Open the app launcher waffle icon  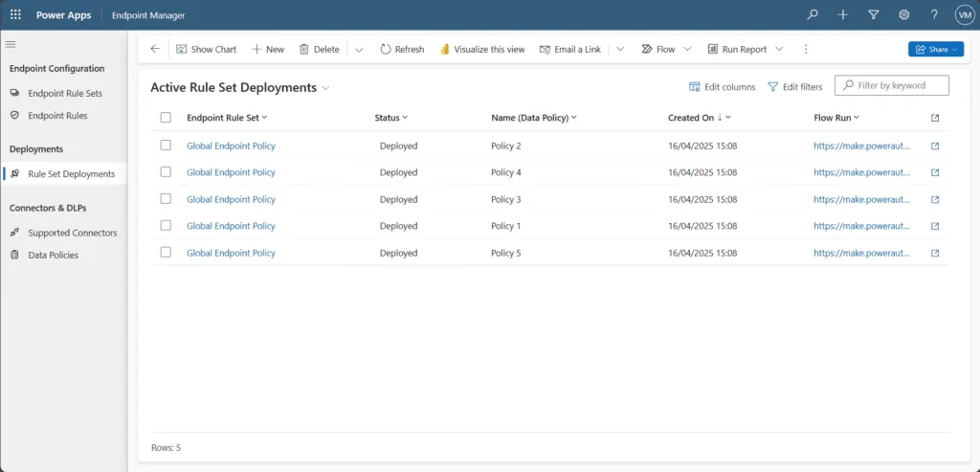(15, 15)
